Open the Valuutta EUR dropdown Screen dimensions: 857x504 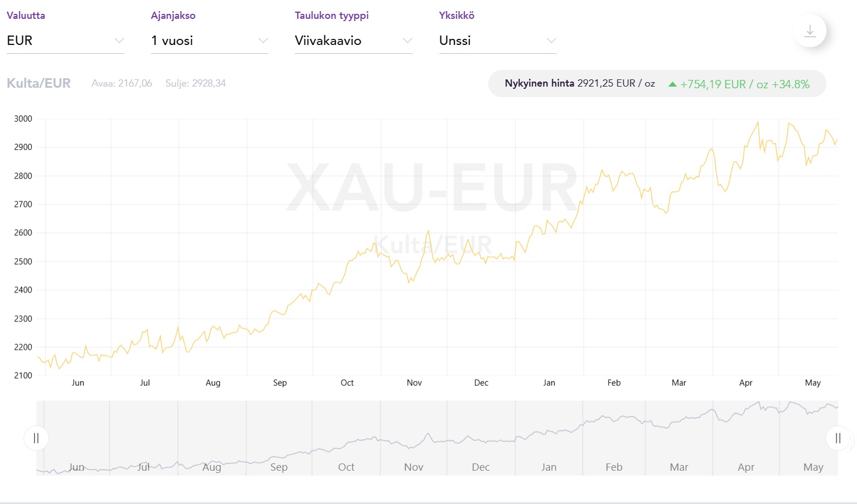point(65,41)
